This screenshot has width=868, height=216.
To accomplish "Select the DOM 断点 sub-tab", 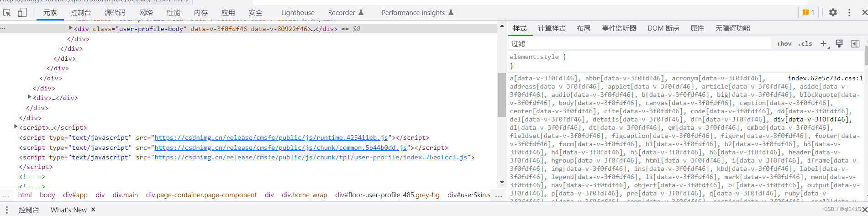I will (663, 28).
